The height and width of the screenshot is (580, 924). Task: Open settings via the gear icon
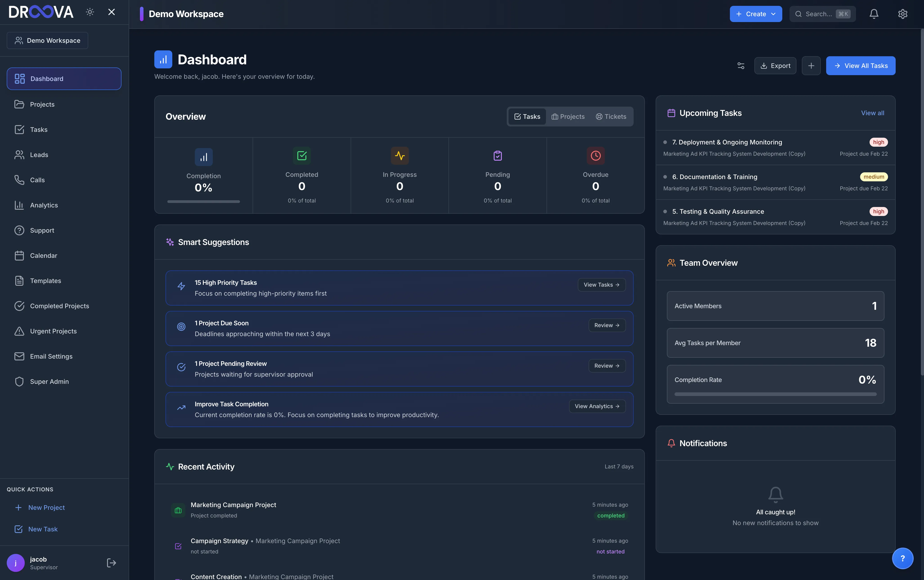[x=903, y=14]
